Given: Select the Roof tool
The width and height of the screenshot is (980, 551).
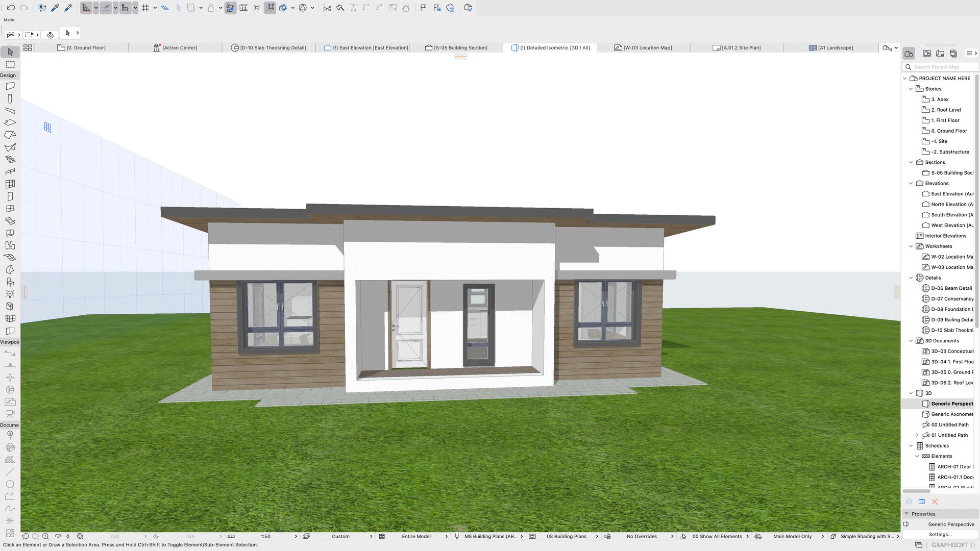Looking at the screenshot, I should [x=10, y=135].
